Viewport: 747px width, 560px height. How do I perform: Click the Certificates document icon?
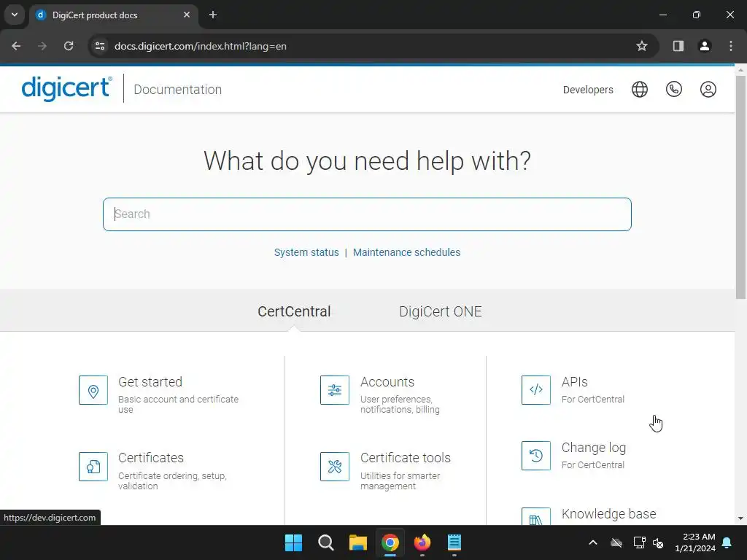[x=93, y=467]
